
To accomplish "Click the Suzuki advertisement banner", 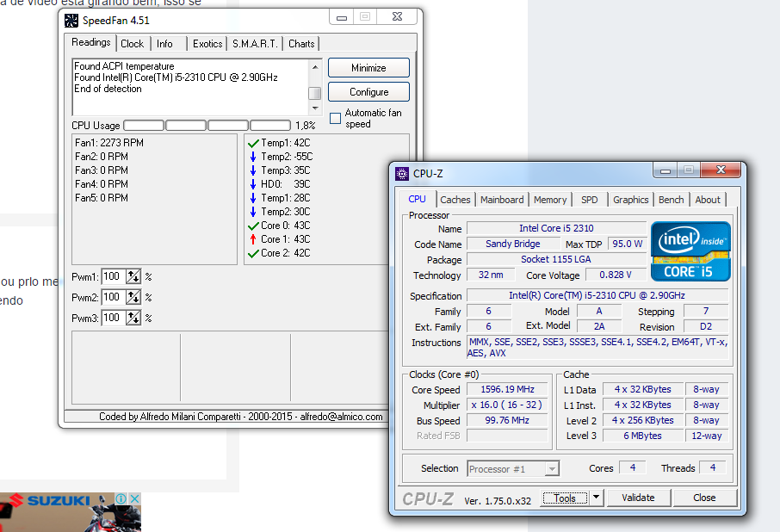I will (x=70, y=512).
